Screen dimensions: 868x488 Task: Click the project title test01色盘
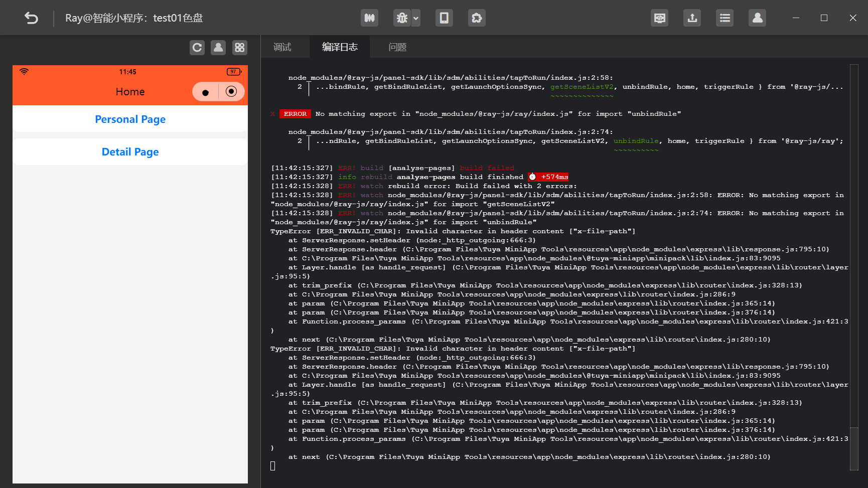click(178, 18)
